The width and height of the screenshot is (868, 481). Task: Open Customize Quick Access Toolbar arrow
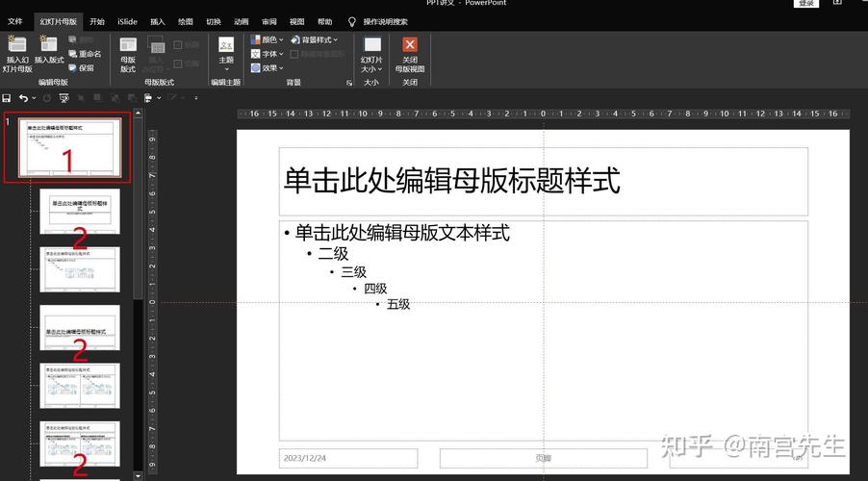[196, 98]
